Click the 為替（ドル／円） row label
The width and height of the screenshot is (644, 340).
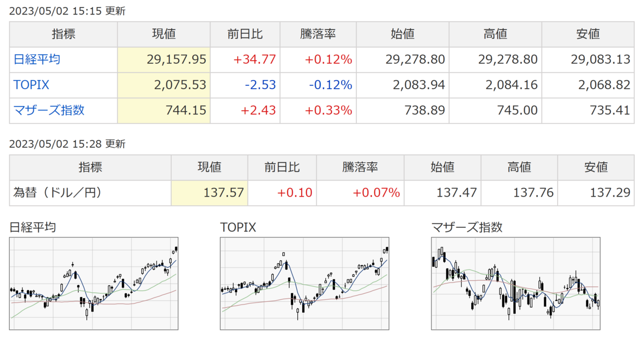(57, 192)
